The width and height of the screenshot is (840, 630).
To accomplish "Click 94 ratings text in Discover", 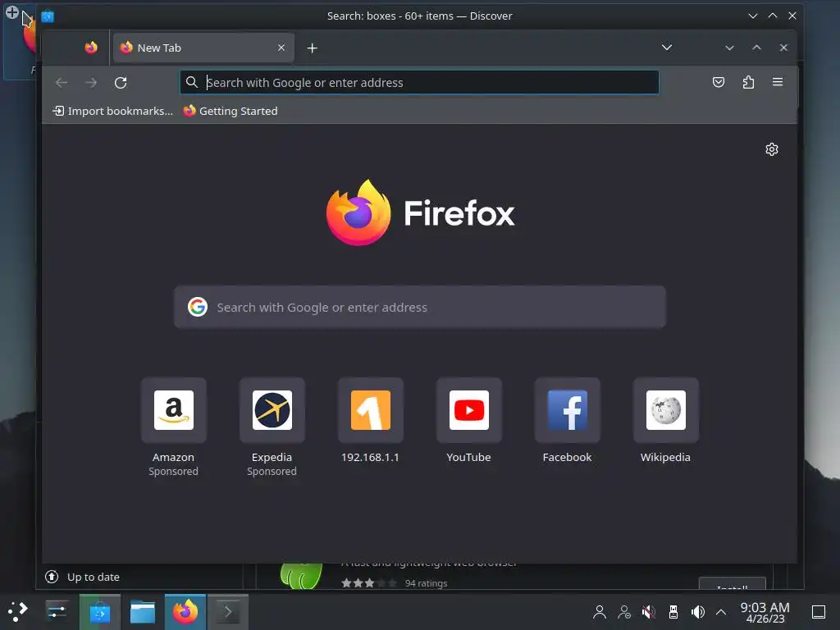I will [426, 583].
